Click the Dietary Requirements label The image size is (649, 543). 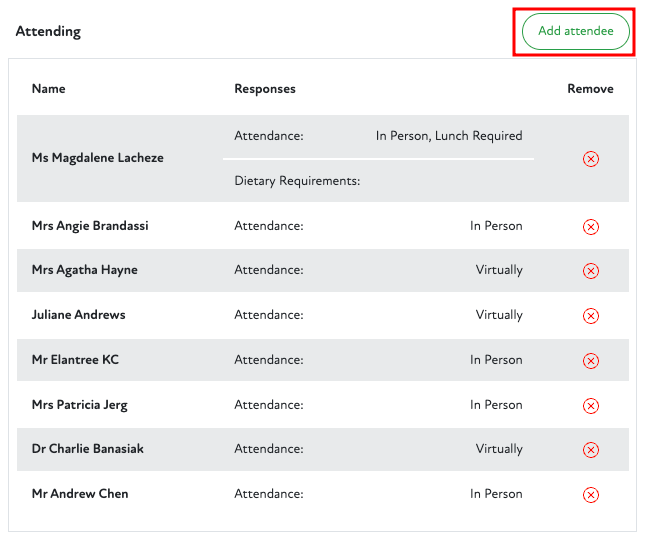[297, 181]
